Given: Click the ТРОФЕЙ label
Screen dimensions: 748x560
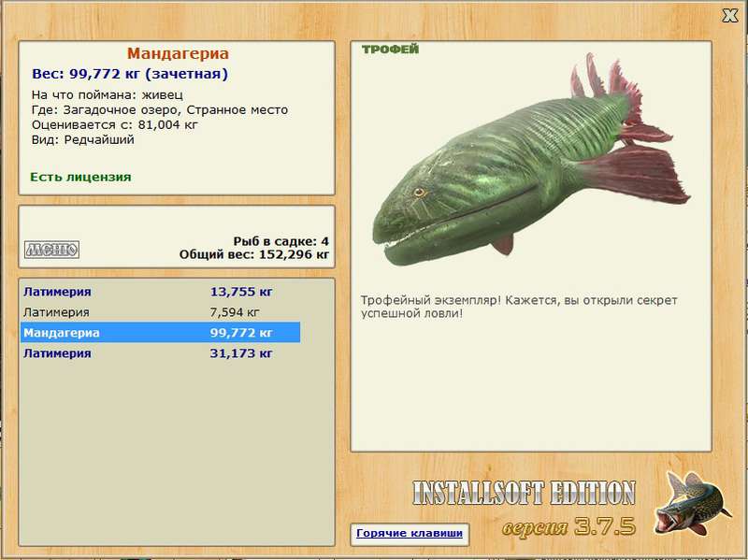Looking at the screenshot, I should pyautogui.click(x=390, y=50).
